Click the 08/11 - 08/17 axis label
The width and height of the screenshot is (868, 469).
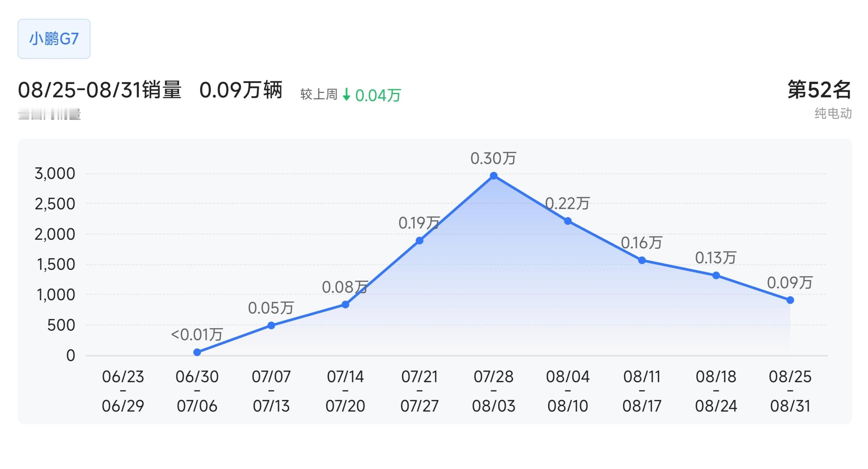642,391
